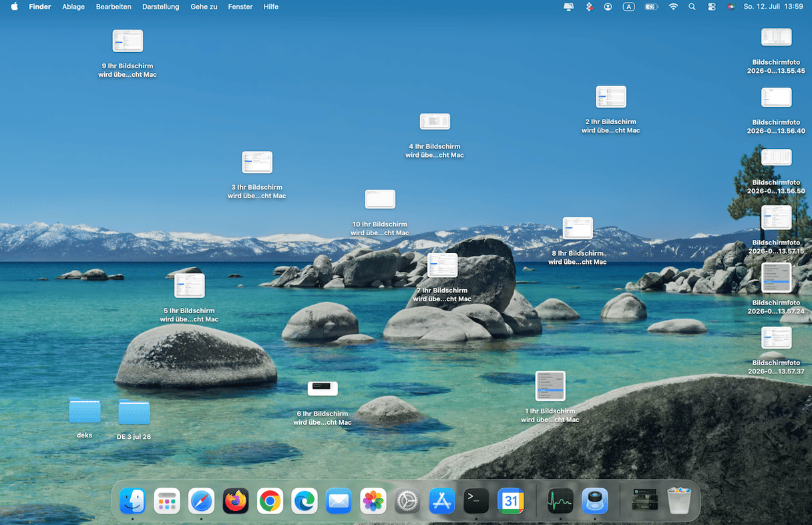Screen dimensions: 812x525
Task: Select the "9 Ihr Bildschirm" desktop file
Action: (x=128, y=53)
